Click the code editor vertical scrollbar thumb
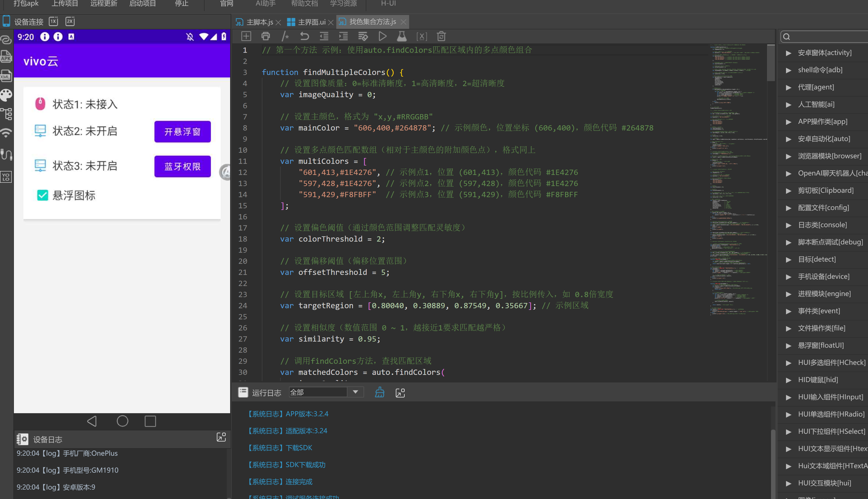This screenshot has height=499, width=868. click(771, 63)
